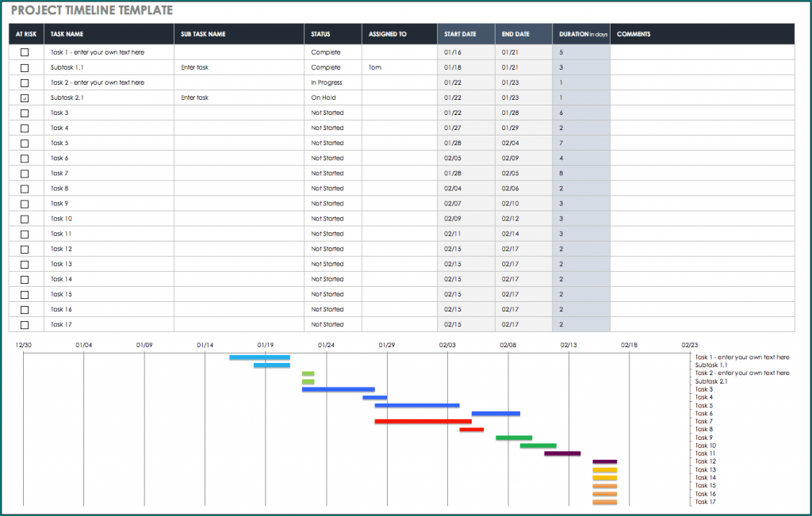
Task: Check the At Risk box for Task 1
Action: click(25, 52)
